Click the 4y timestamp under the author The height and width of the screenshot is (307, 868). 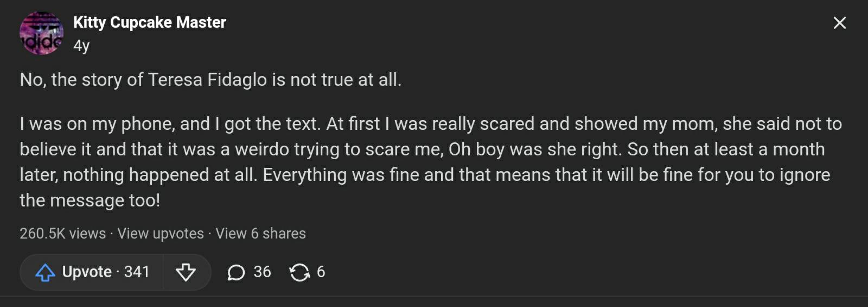point(81,46)
